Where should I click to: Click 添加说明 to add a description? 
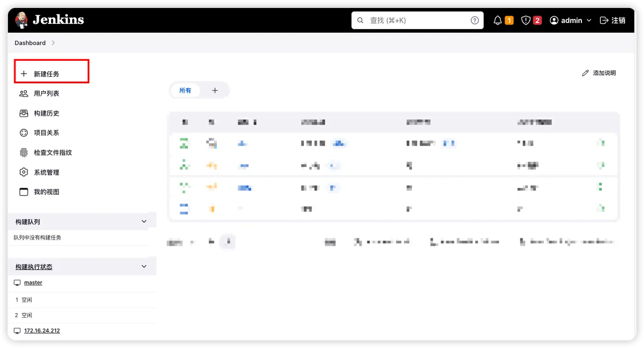599,73
